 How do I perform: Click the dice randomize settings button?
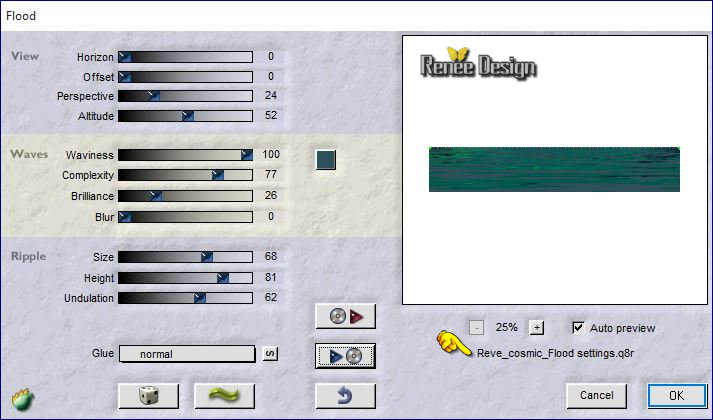click(x=149, y=396)
